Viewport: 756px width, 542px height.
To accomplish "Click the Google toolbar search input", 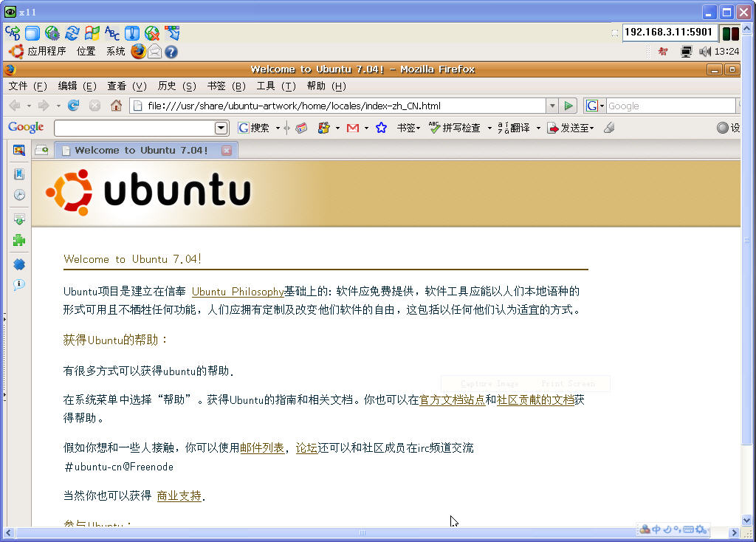I will coord(134,128).
